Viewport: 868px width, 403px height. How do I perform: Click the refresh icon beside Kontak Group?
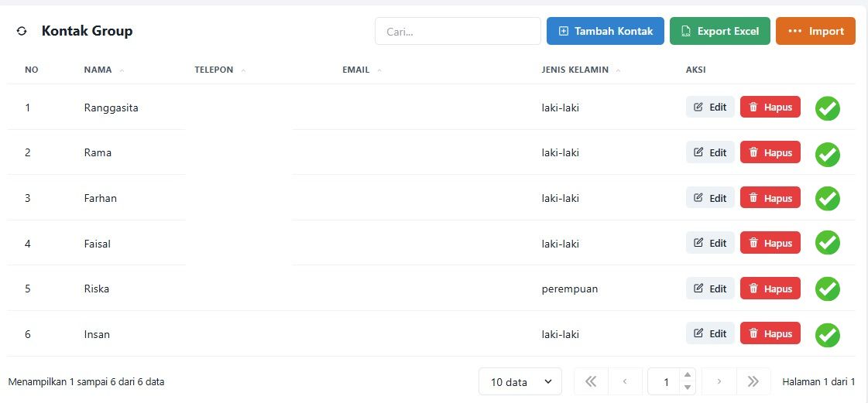coord(22,31)
